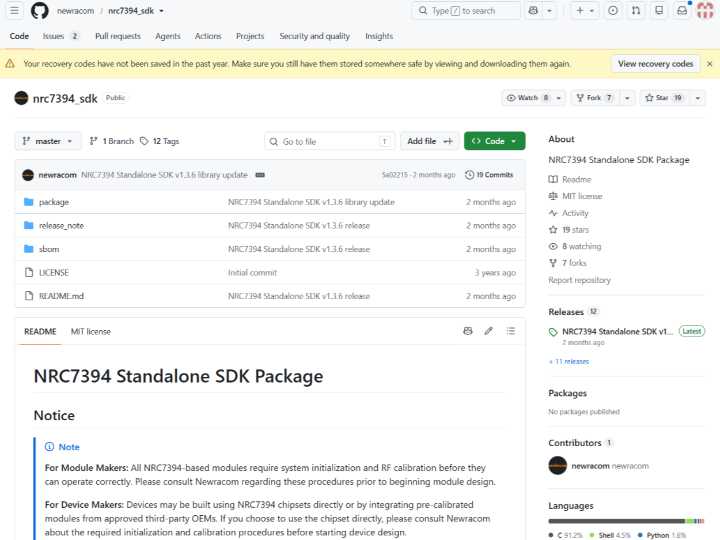Open master branch selector dropdown
The width and height of the screenshot is (720, 540).
tap(48, 141)
